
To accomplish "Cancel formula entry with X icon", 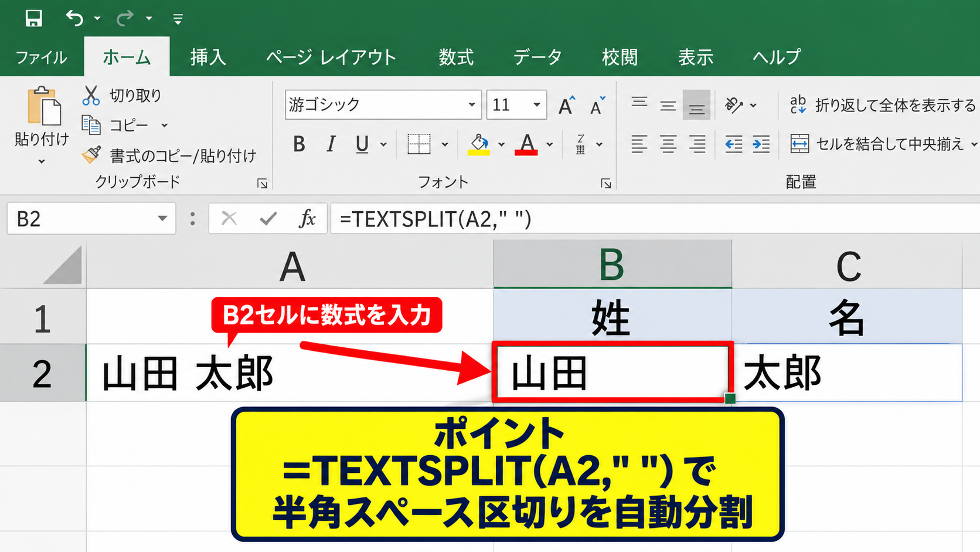I will 229,219.
